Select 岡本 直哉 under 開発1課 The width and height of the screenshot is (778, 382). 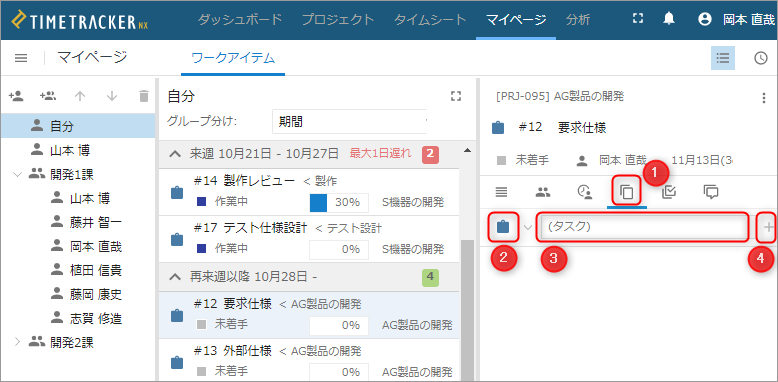(96, 246)
